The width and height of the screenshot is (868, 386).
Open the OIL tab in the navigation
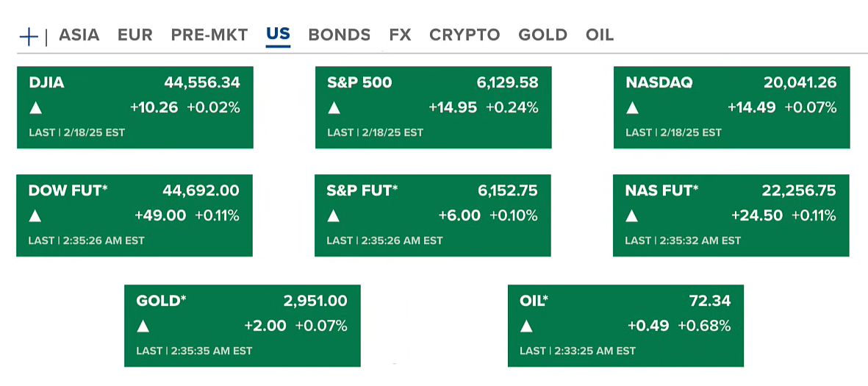(x=600, y=35)
